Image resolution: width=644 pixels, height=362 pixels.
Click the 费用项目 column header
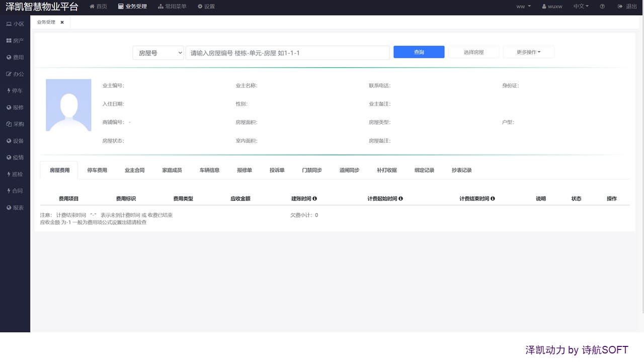tap(69, 199)
